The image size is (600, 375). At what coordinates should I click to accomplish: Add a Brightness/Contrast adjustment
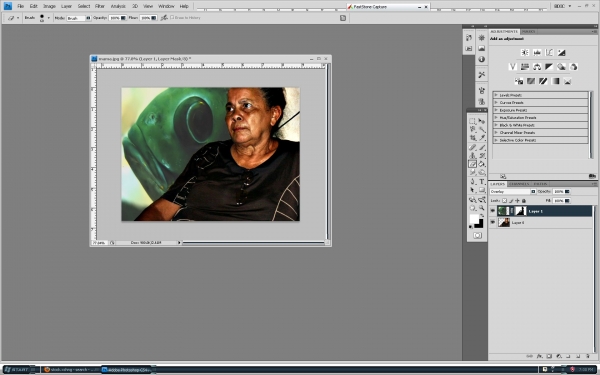coord(525,52)
